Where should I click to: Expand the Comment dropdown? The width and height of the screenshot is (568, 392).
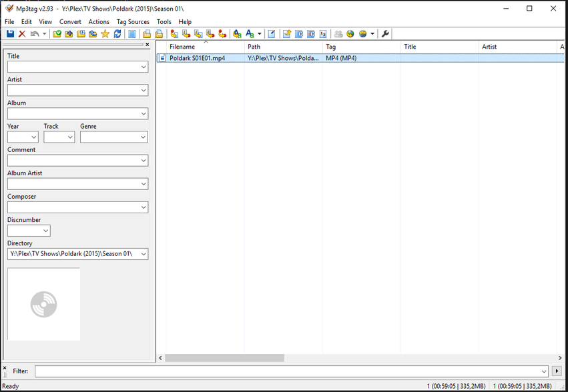click(x=144, y=161)
